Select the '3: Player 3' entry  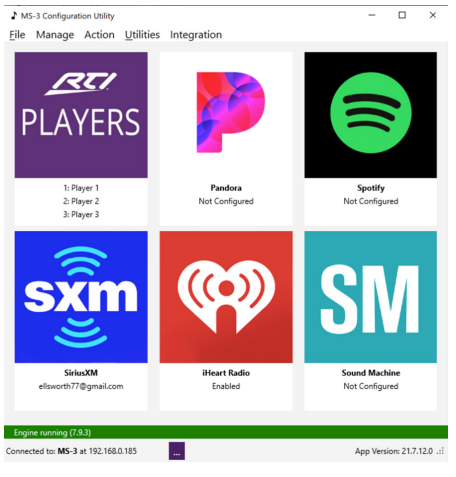pyautogui.click(x=81, y=214)
